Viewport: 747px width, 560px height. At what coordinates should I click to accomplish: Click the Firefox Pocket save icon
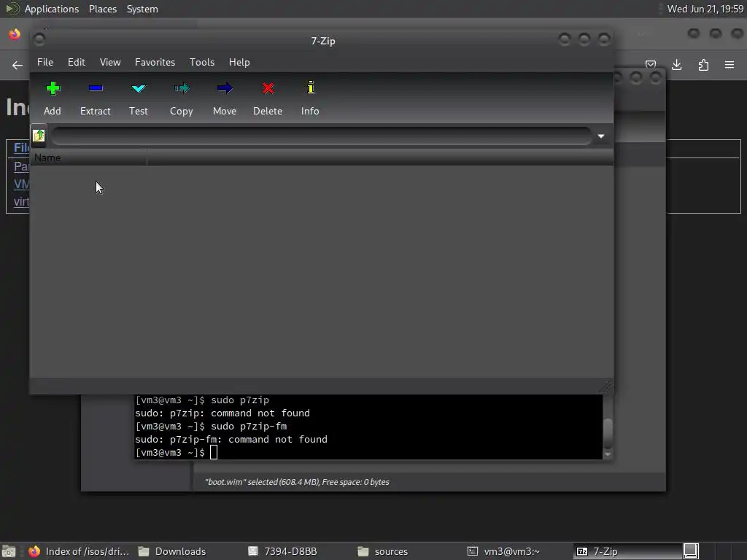(x=651, y=64)
